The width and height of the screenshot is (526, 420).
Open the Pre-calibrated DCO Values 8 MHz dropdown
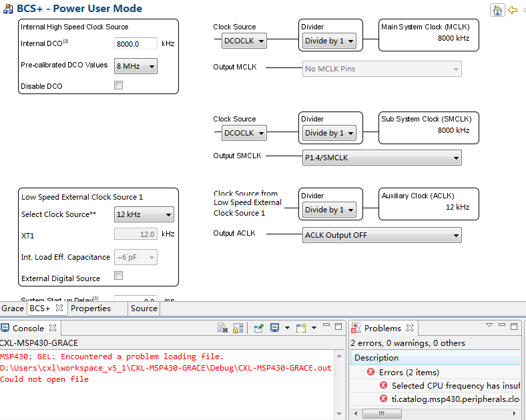136,66
